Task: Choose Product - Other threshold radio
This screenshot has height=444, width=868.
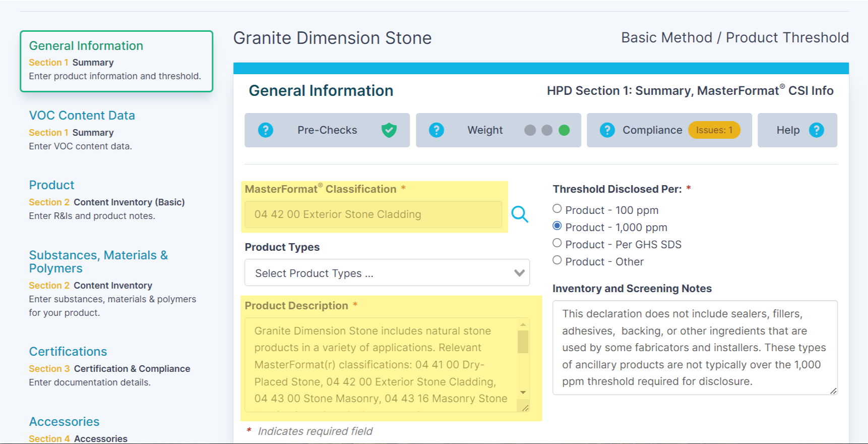Action: (x=557, y=260)
